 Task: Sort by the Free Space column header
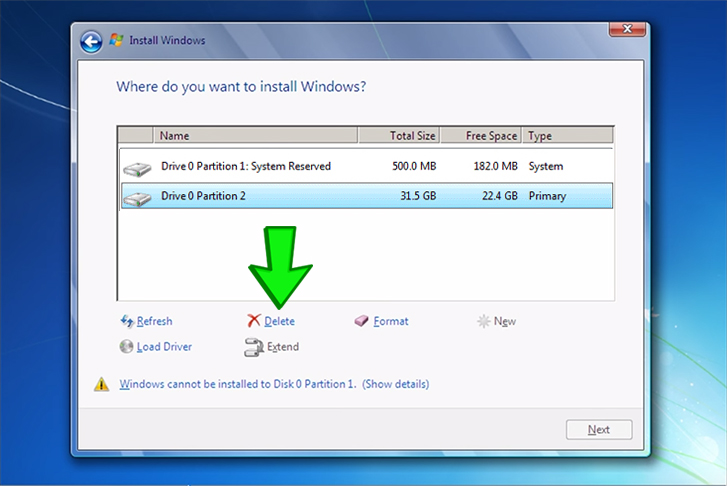[x=480, y=135]
